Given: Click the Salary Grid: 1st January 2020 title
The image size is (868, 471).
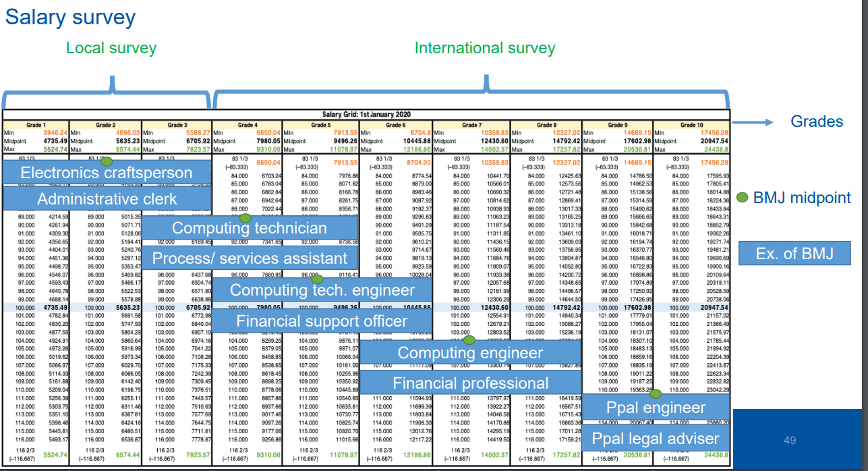Looking at the screenshot, I should [x=367, y=115].
